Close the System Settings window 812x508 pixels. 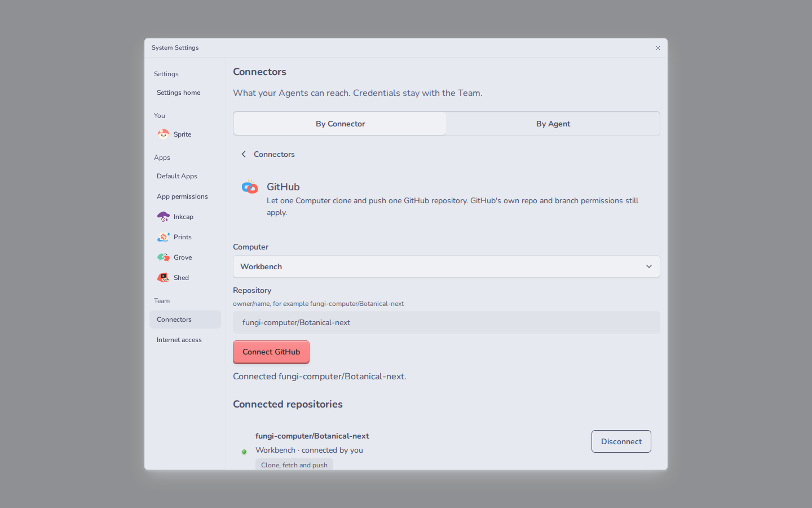click(658, 48)
